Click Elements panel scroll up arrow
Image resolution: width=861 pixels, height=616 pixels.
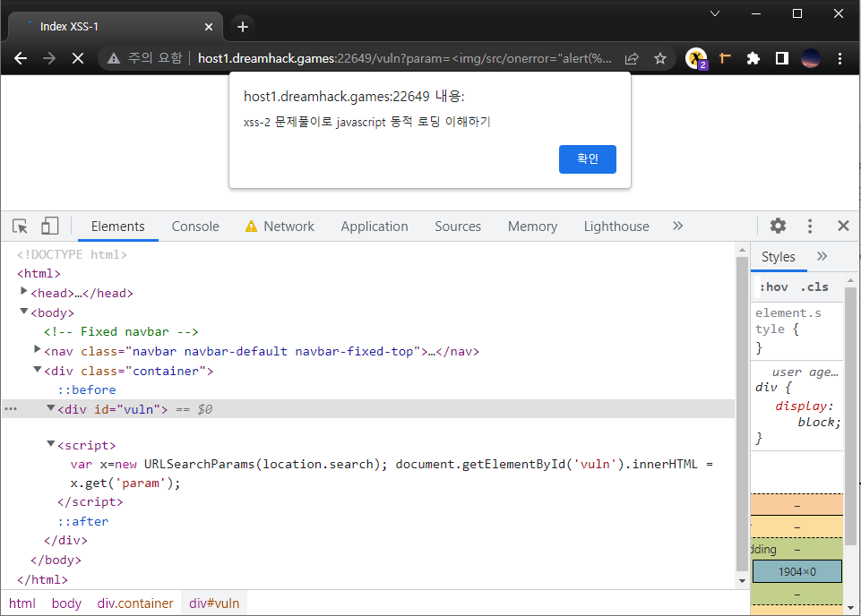[x=743, y=250]
